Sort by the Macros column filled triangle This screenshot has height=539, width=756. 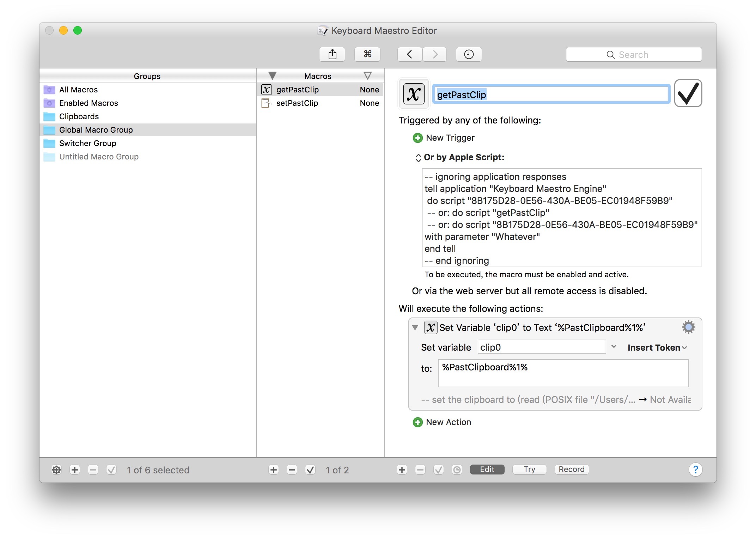[272, 76]
